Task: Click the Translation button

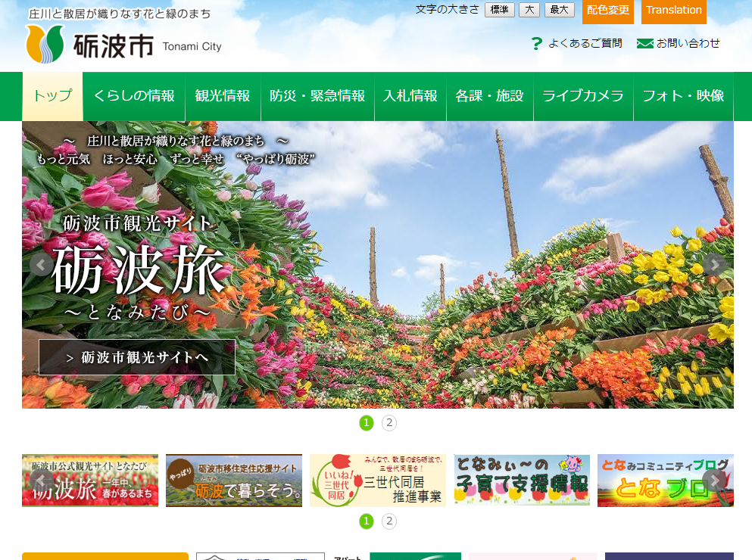Action: pyautogui.click(x=673, y=11)
